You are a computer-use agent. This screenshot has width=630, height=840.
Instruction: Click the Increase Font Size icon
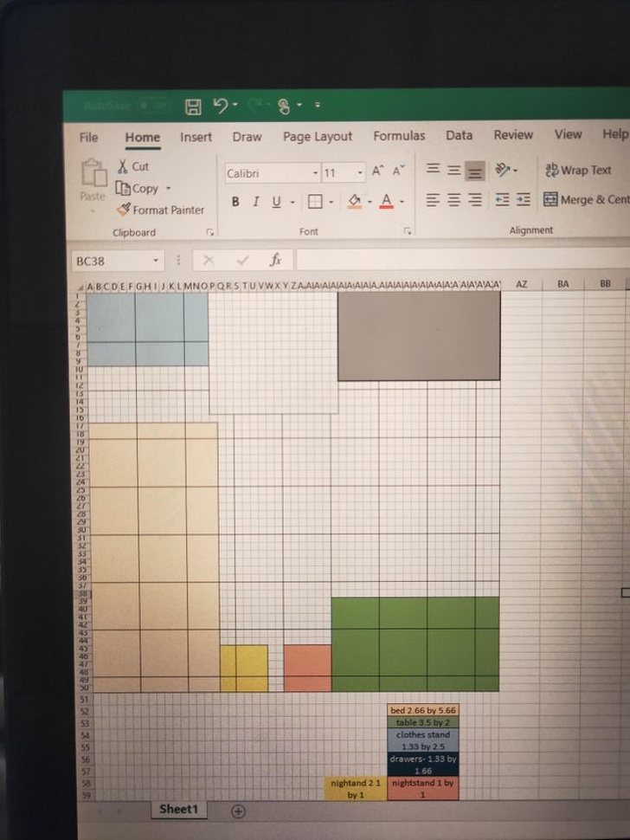(x=378, y=172)
